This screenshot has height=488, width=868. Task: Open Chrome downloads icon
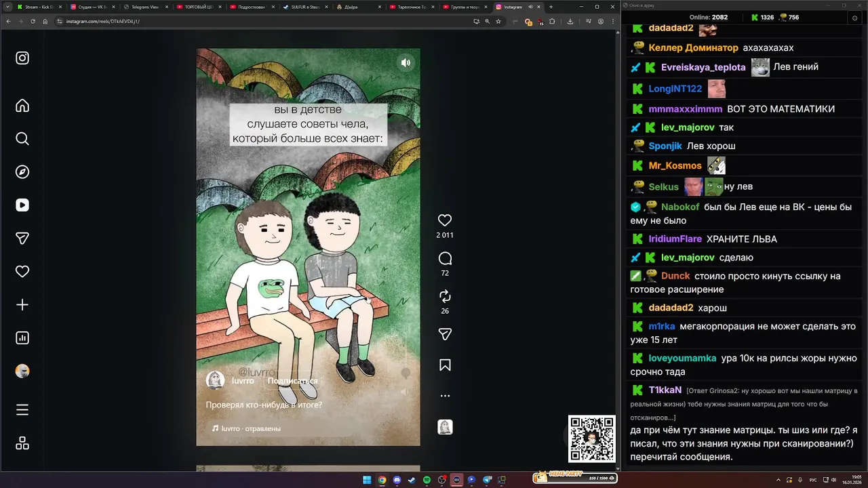(x=570, y=21)
